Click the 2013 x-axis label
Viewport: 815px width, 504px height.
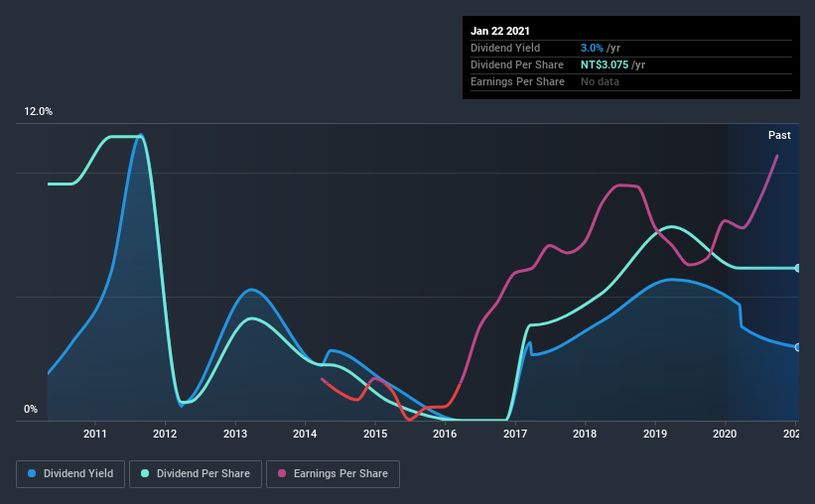click(235, 434)
